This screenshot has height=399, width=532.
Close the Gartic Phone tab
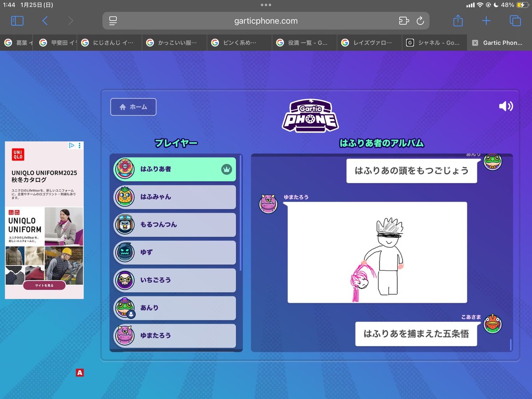click(475, 43)
